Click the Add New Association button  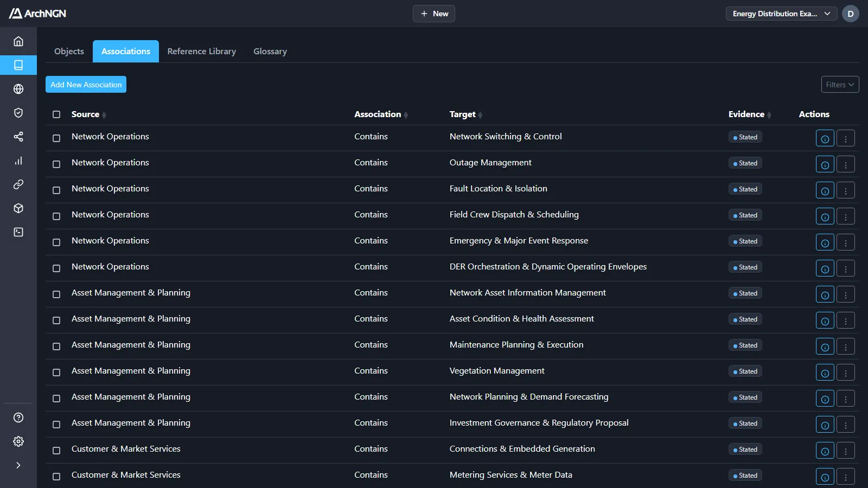[x=86, y=85]
